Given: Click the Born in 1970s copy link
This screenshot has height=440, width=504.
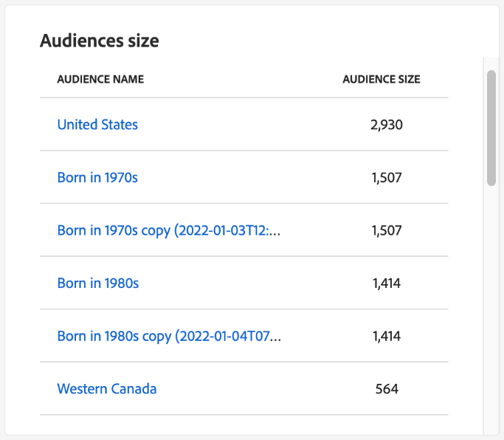Looking at the screenshot, I should (x=169, y=231).
